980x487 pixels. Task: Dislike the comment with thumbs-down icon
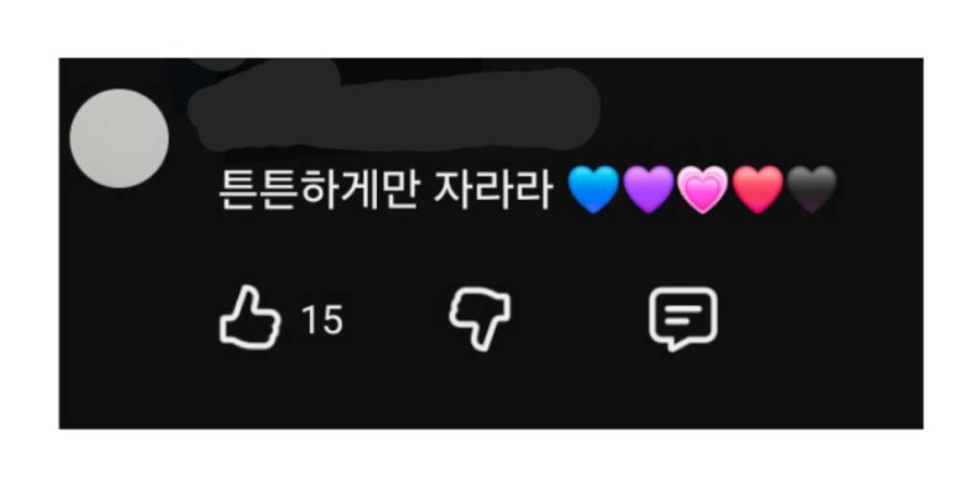pos(480,318)
